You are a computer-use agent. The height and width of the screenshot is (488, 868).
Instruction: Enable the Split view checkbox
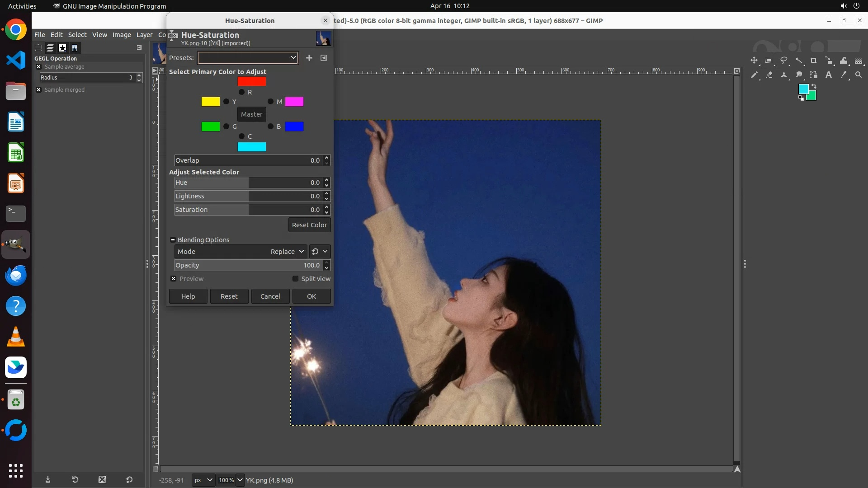click(x=296, y=279)
